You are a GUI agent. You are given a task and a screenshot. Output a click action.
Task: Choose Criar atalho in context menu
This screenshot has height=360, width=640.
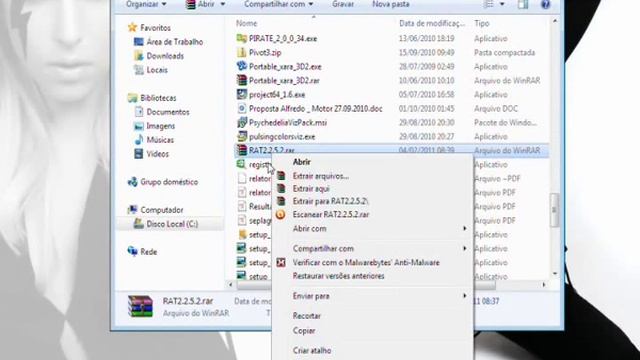[312, 350]
